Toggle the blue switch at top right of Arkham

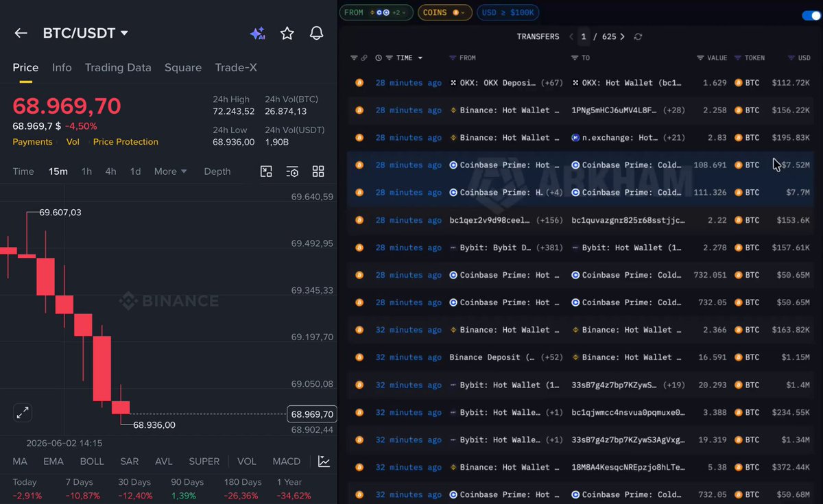[x=811, y=15]
